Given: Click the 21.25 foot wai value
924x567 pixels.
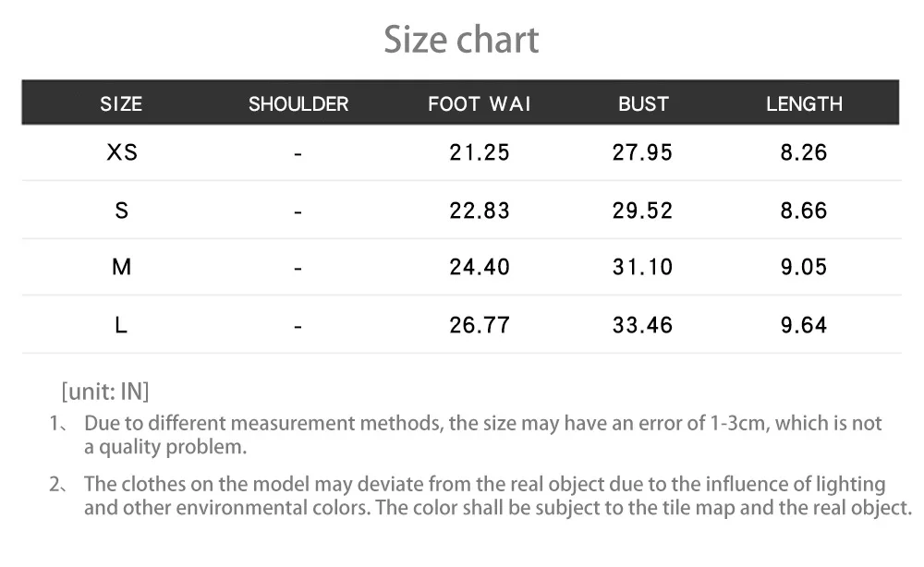Looking at the screenshot, I should click(479, 152).
